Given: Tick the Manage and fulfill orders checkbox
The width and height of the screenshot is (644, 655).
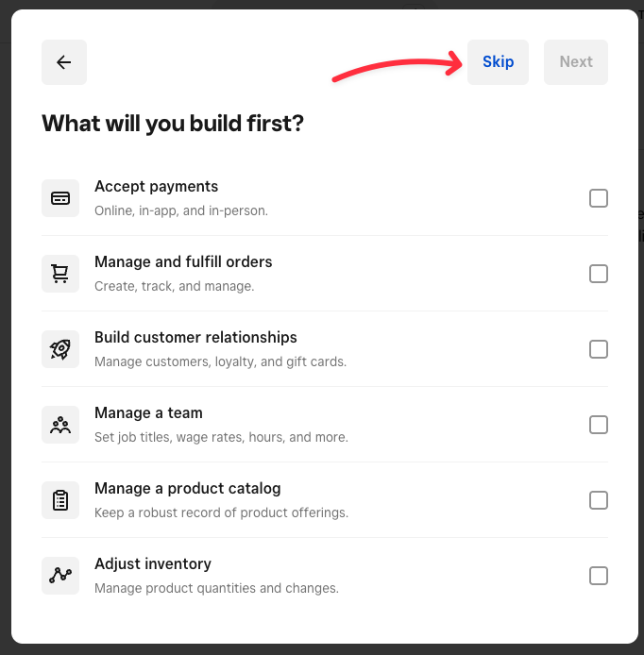Looking at the screenshot, I should pyautogui.click(x=599, y=274).
